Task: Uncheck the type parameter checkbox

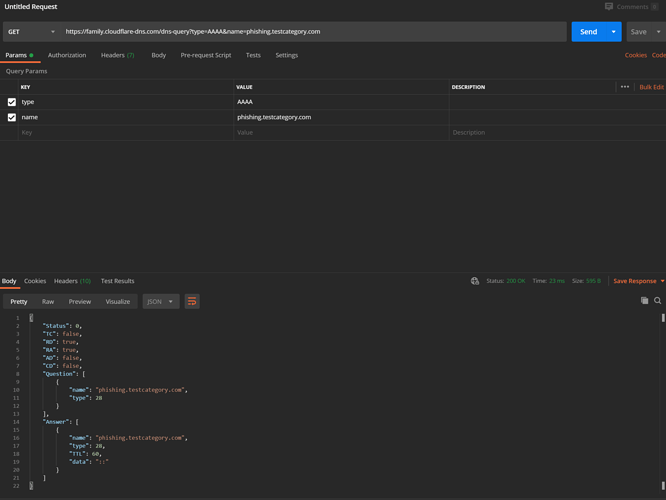Action: point(12,102)
